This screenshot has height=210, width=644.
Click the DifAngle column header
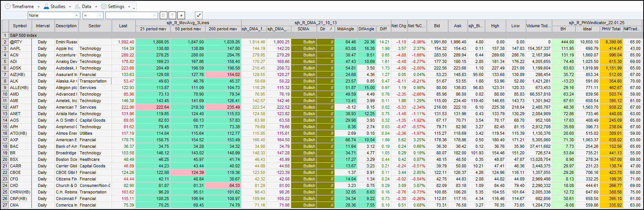pyautogui.click(x=366, y=29)
